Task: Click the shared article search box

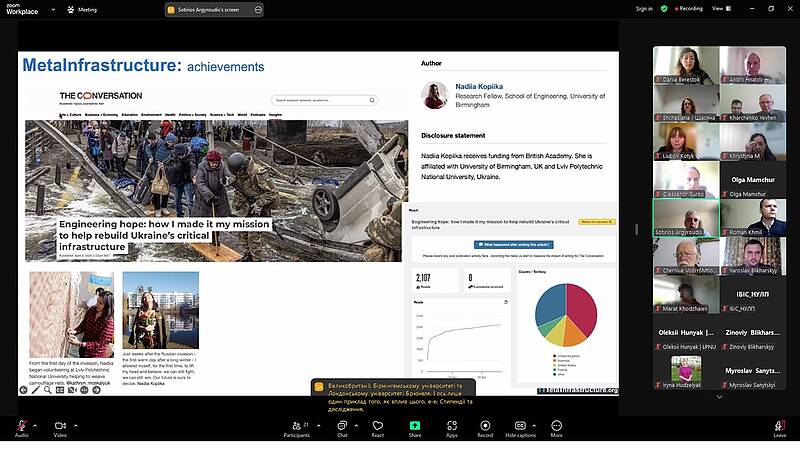Action: 324,100
